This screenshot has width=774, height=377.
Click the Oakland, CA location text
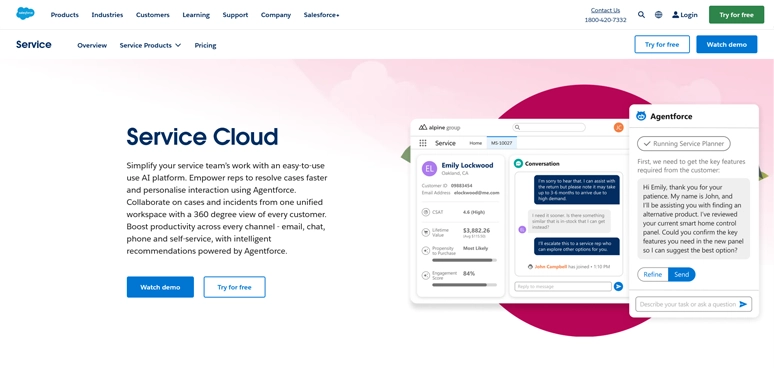tap(455, 174)
